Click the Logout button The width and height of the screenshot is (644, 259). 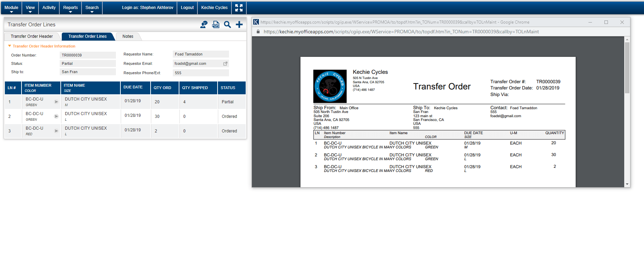click(187, 8)
